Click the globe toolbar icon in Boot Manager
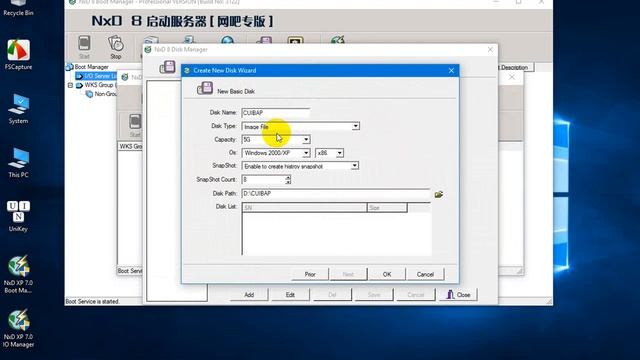The image size is (640, 360). (227, 40)
